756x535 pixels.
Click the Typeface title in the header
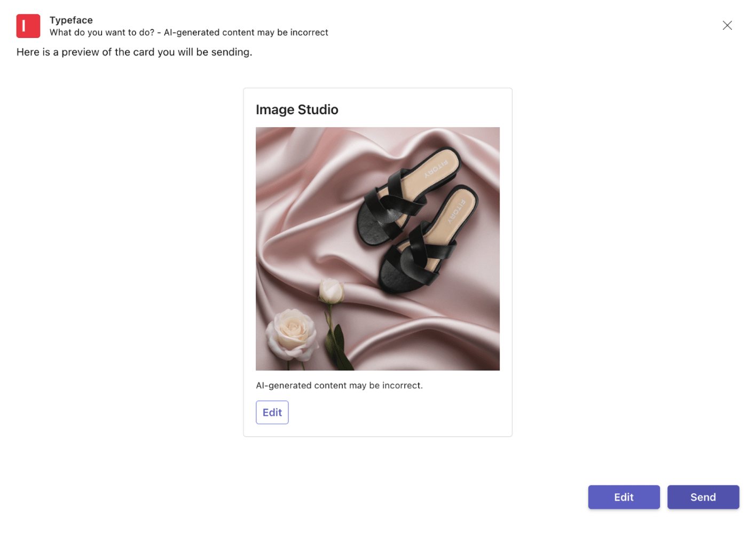coord(71,20)
